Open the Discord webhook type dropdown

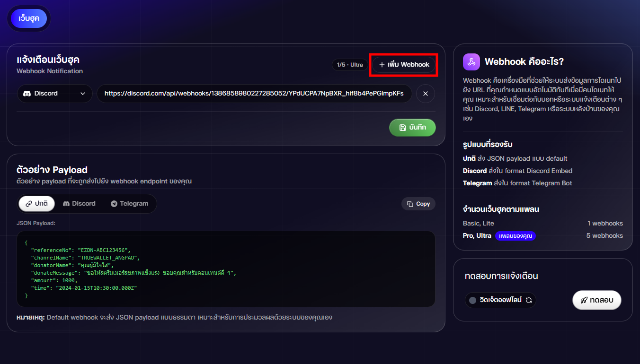(x=54, y=94)
